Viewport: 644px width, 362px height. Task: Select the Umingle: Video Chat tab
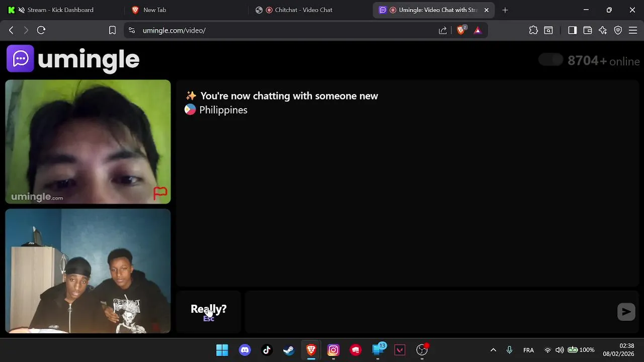tap(433, 10)
